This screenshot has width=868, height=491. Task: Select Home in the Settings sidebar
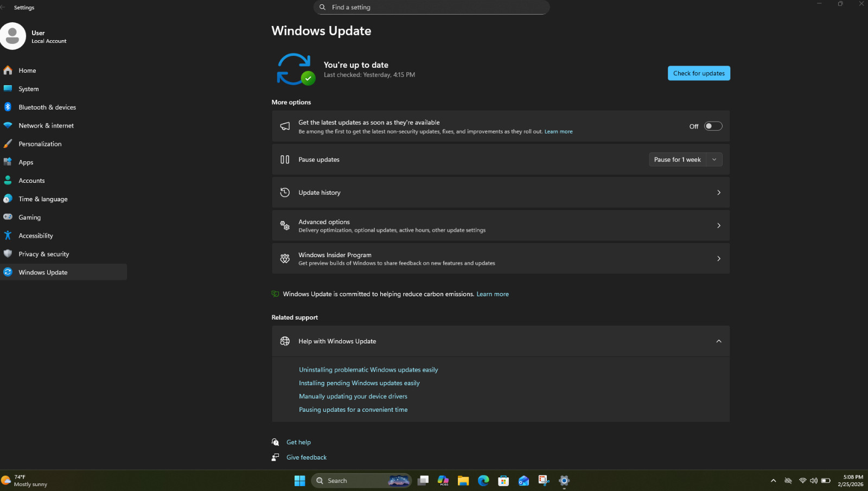(x=63, y=71)
